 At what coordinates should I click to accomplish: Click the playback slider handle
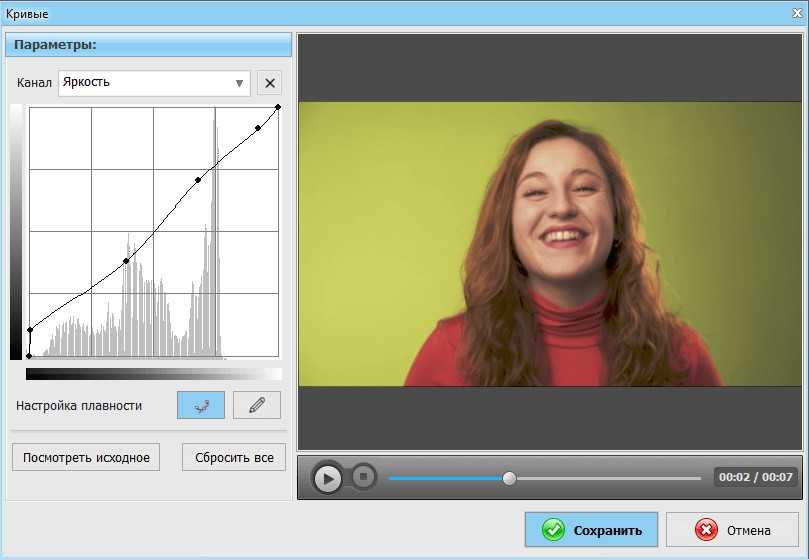tap(509, 478)
